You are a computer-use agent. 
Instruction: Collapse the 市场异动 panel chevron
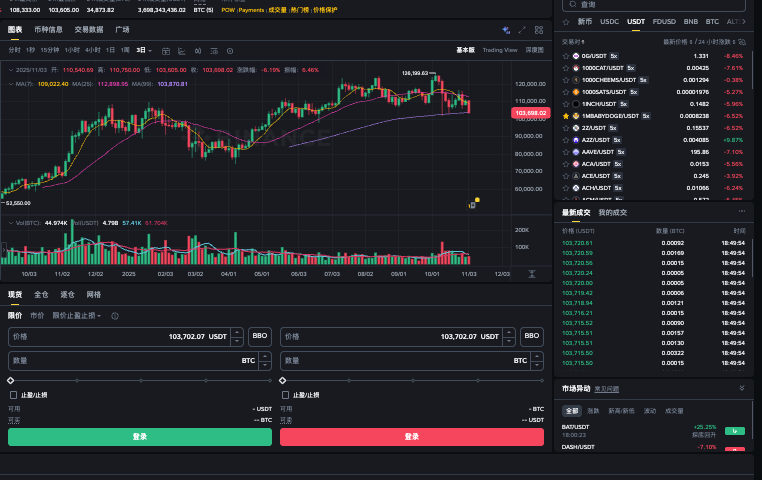pos(742,388)
